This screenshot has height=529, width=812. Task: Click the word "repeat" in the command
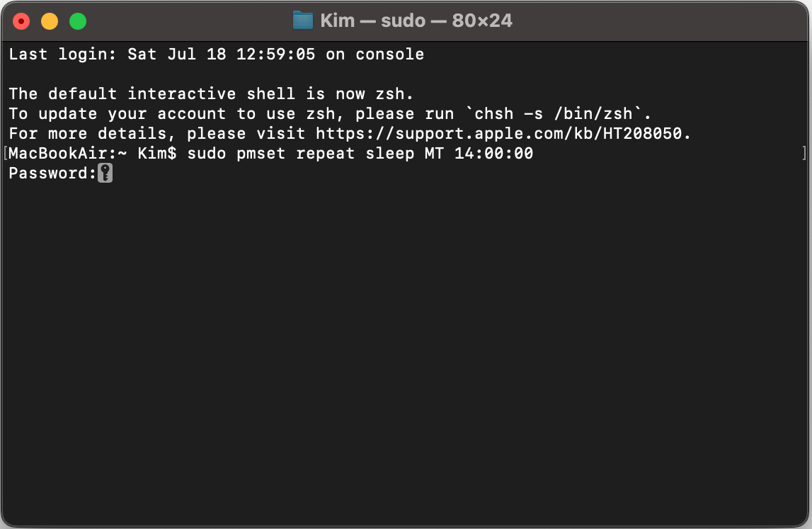(325, 154)
